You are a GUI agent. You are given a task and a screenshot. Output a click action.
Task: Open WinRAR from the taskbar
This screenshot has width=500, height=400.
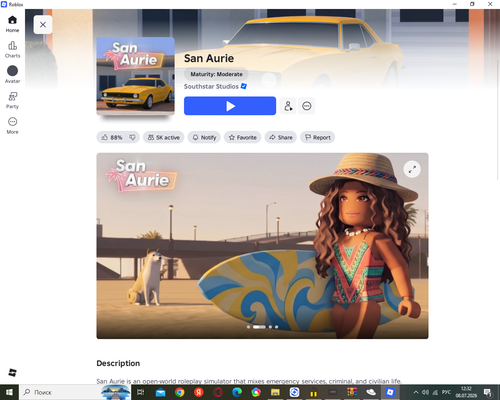click(352, 392)
